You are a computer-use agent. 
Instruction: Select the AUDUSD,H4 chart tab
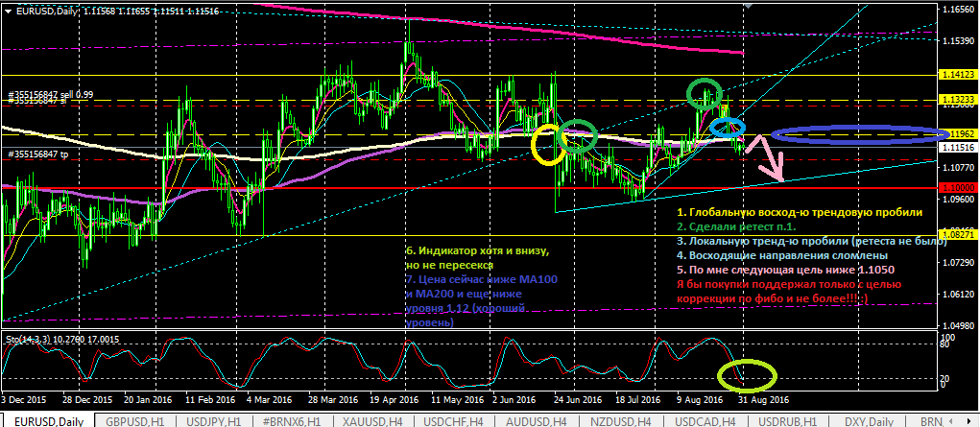(x=538, y=420)
